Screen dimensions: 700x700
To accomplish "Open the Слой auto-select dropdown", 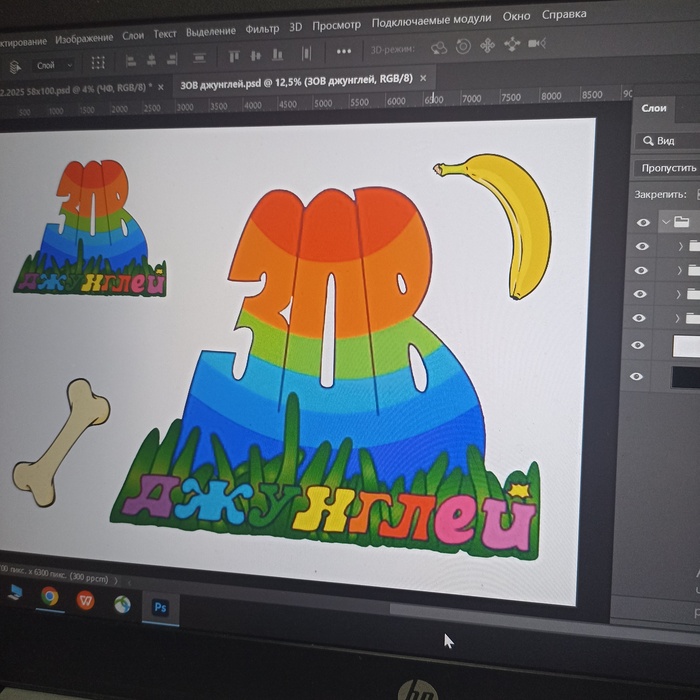I will point(54,65).
